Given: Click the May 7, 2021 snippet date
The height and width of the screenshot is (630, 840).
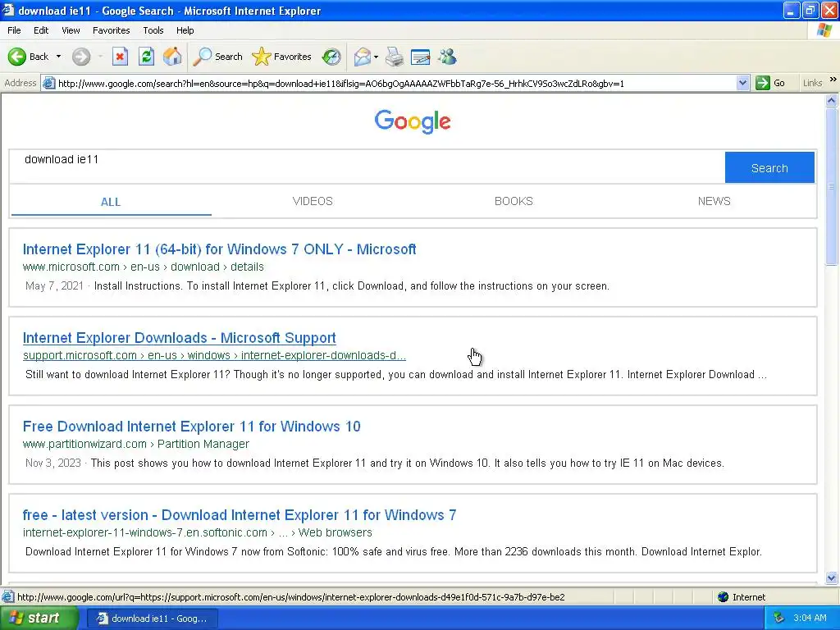Looking at the screenshot, I should tap(54, 286).
